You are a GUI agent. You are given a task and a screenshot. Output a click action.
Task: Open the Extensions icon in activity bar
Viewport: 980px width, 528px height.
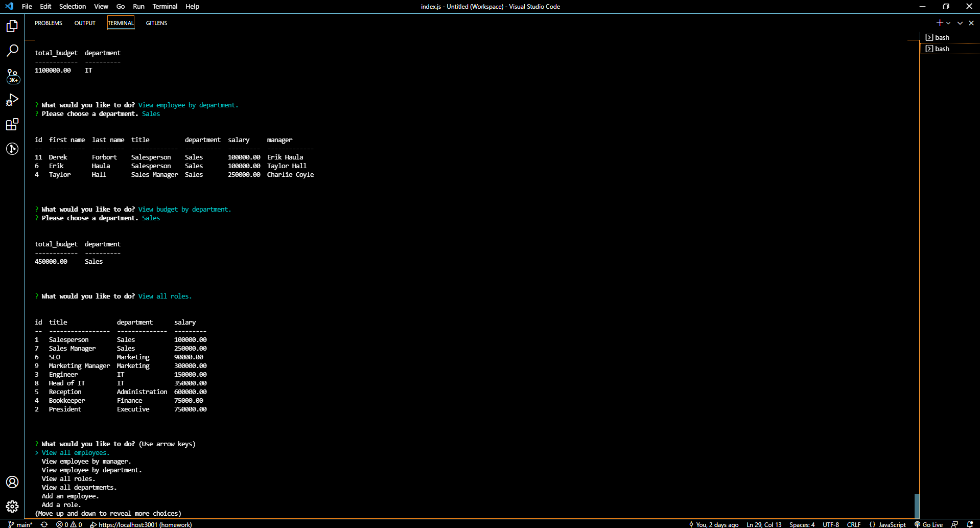tap(12, 124)
